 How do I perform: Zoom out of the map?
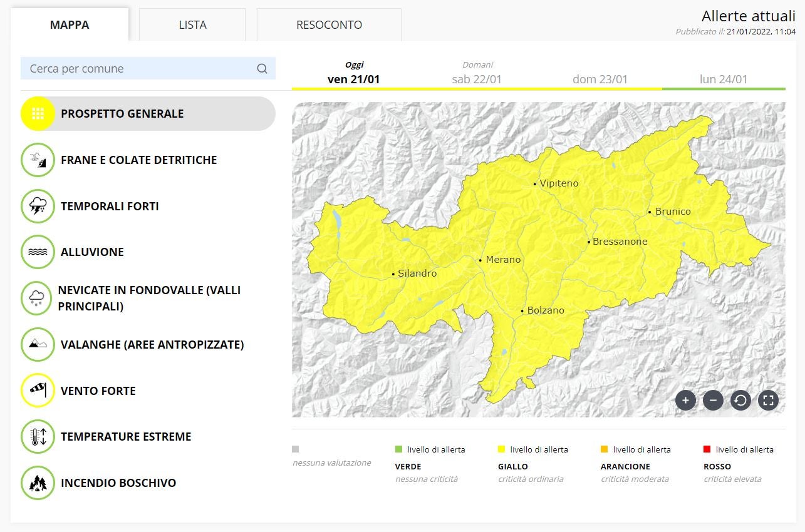[x=713, y=400]
